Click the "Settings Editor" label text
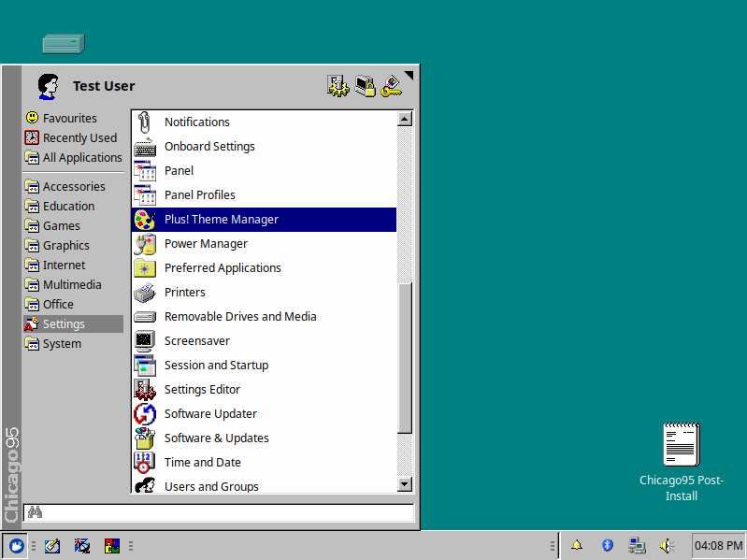Screen dimensions: 747x560 pyautogui.click(x=203, y=390)
